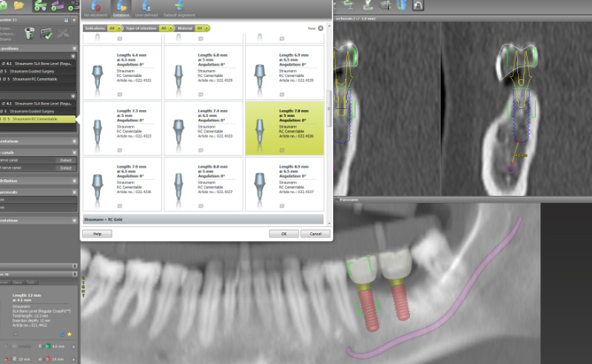Select abutment card Length 6.8 mm 022.4325
The width and height of the screenshot is (592, 364).
[x=203, y=73]
